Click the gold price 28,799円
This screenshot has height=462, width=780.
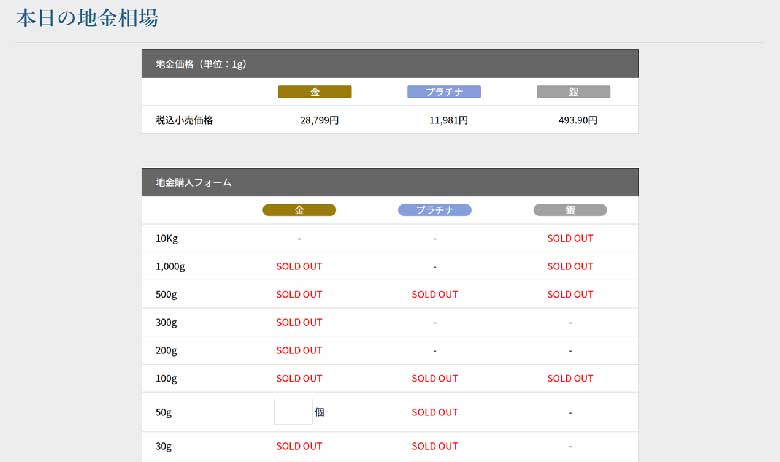(319, 120)
